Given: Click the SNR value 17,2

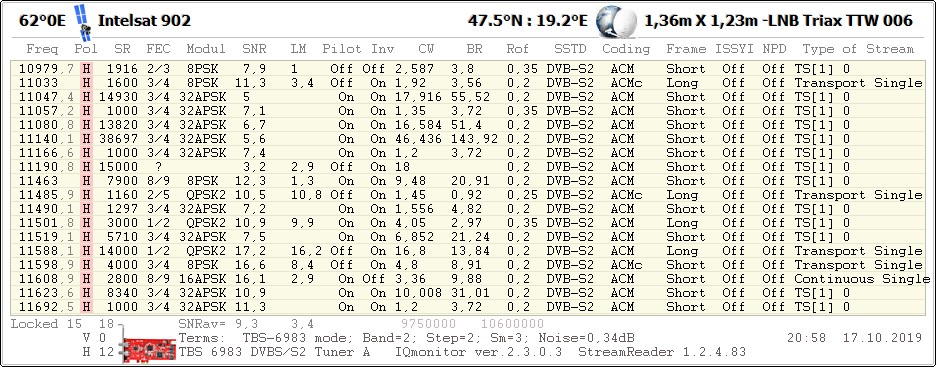Looking at the screenshot, I should point(254,251).
